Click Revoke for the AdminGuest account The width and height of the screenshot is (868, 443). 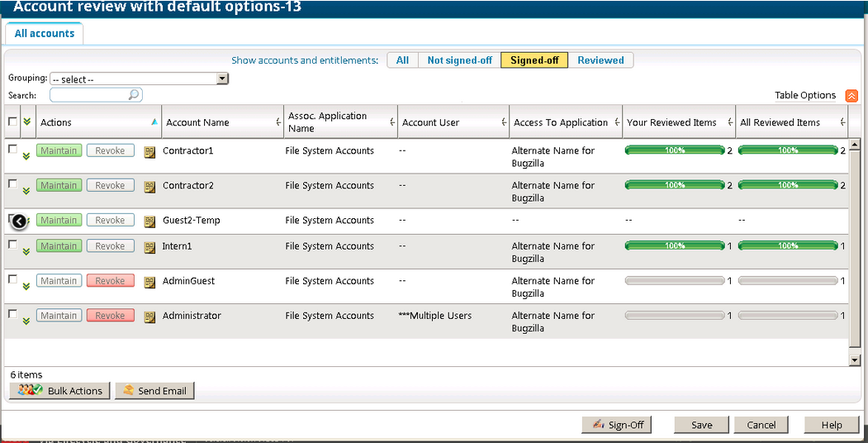[x=110, y=281]
